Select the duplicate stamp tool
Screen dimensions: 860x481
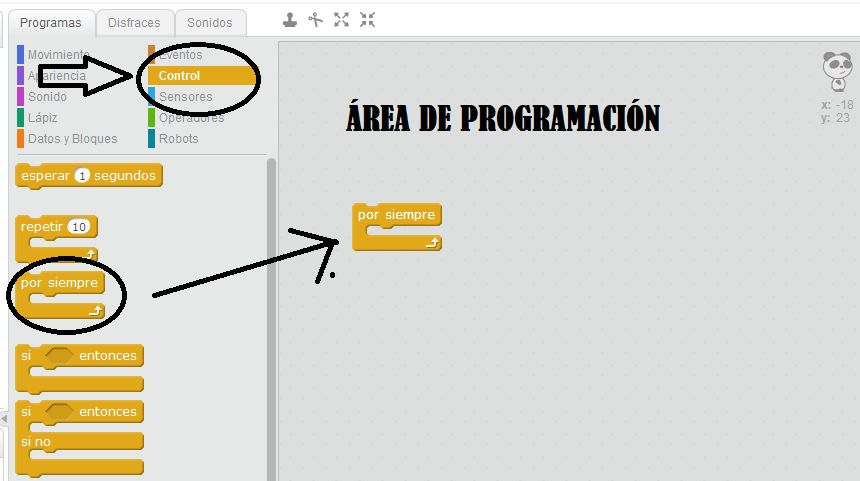[x=290, y=19]
